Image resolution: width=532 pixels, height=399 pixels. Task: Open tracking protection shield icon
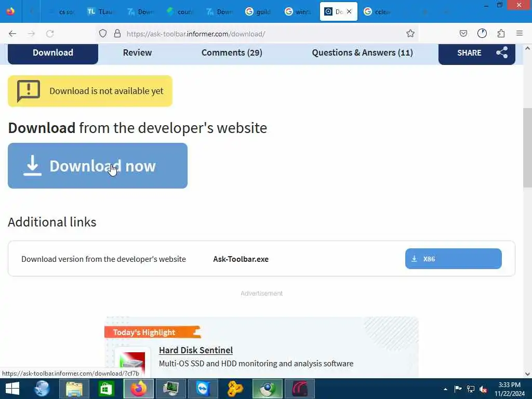[x=103, y=34]
